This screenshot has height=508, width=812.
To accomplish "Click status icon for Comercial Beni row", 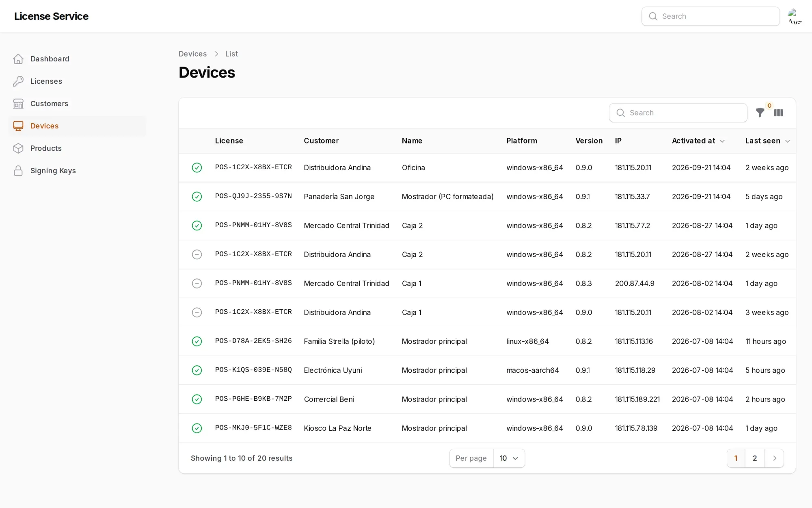I will (x=197, y=399).
